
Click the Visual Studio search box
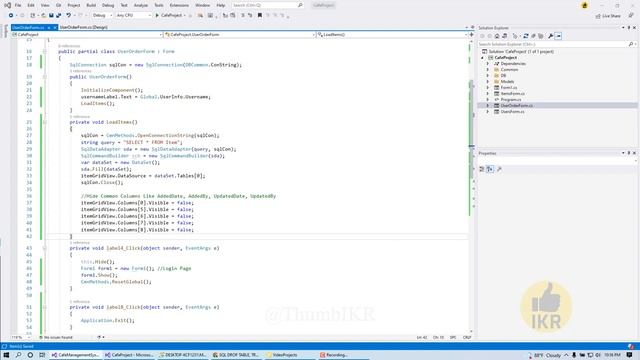(x=267, y=5)
